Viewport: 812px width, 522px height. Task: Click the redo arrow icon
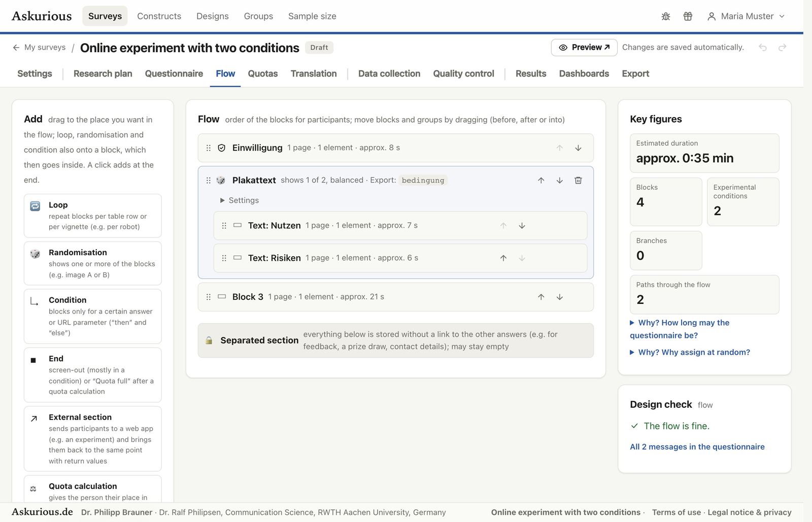tap(782, 47)
